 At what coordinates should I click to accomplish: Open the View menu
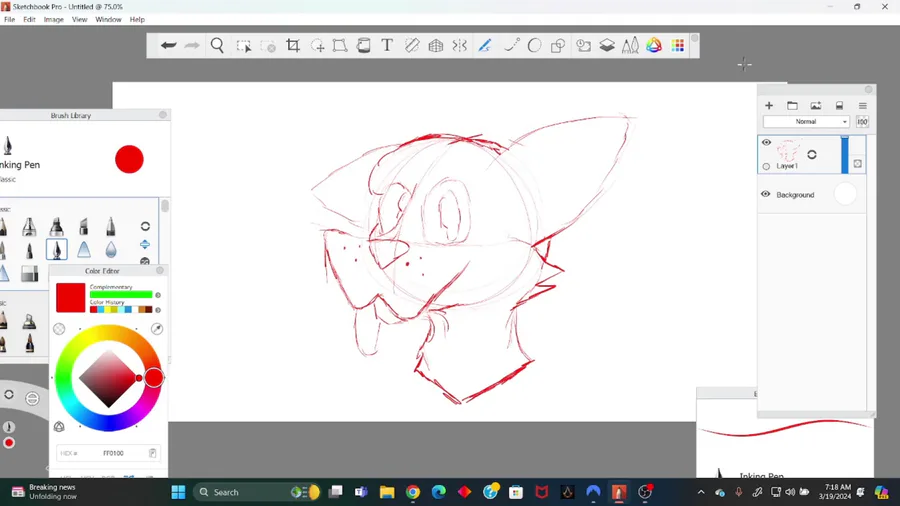[x=79, y=20]
